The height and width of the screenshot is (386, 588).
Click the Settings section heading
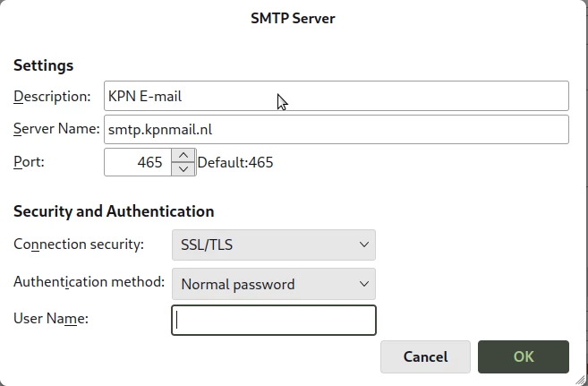[x=43, y=65]
